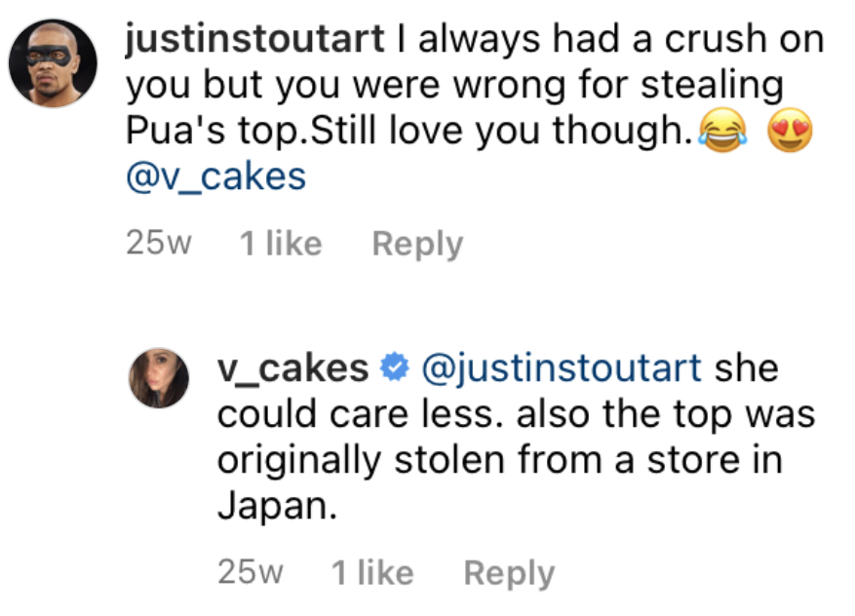View the 1 like on v_cakes' reply
This screenshot has height=616, width=855.
coord(372,572)
